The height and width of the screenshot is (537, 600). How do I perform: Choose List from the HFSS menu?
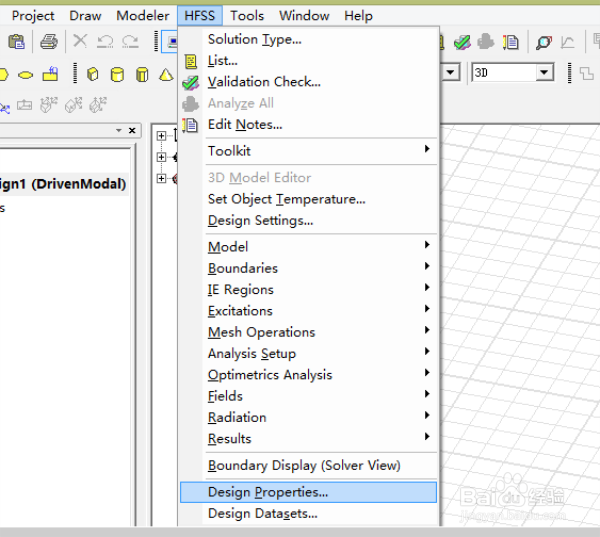click(x=308, y=60)
